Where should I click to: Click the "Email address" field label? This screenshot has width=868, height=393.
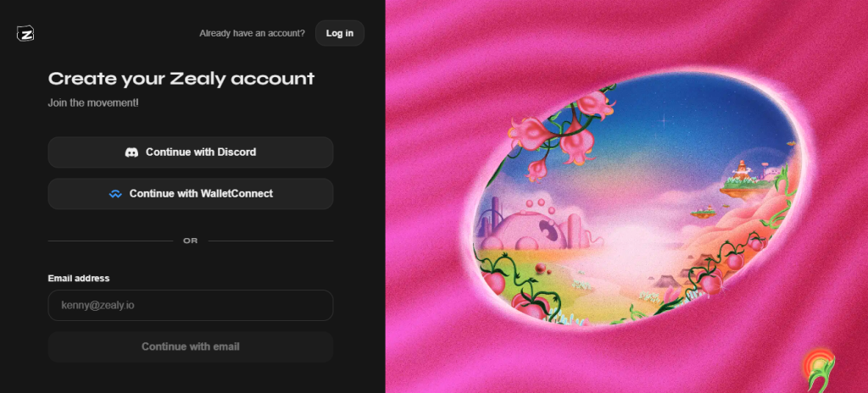click(79, 278)
